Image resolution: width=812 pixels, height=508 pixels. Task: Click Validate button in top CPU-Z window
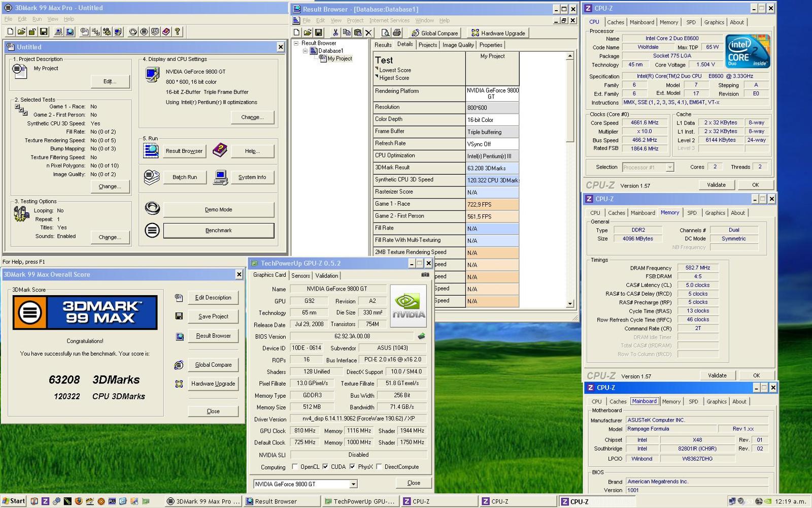716,185
